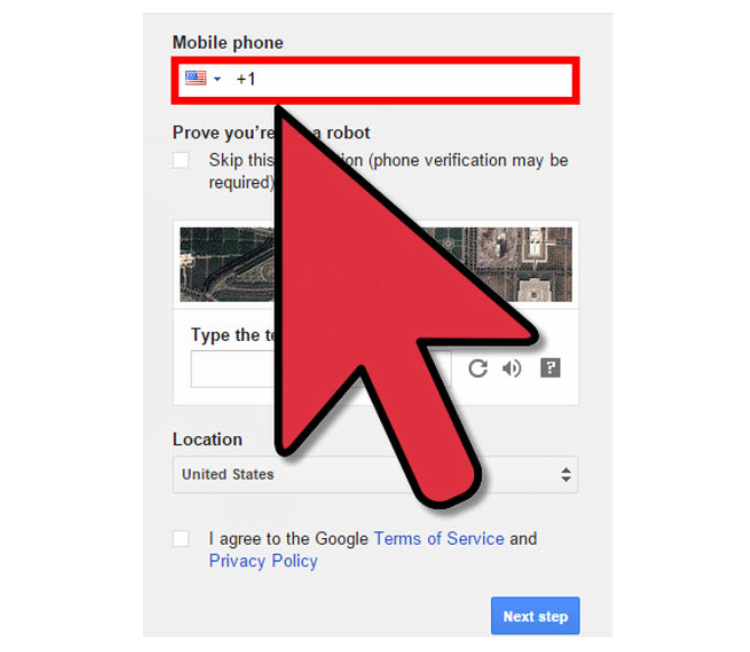Viewport: 750px width, 652px height.
Task: Click the CAPTCHA refresh icon
Action: tap(477, 368)
